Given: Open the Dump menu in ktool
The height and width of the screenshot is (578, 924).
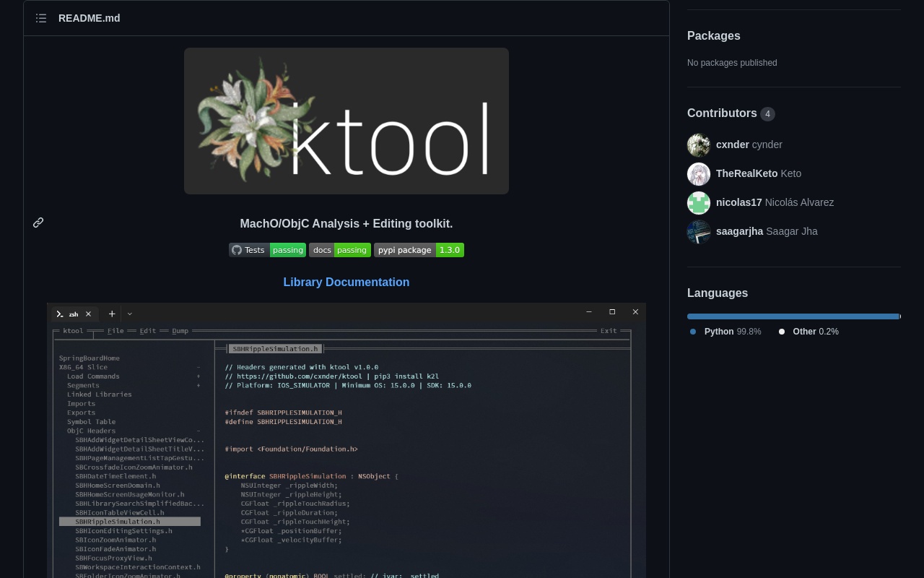Looking at the screenshot, I should [x=180, y=331].
